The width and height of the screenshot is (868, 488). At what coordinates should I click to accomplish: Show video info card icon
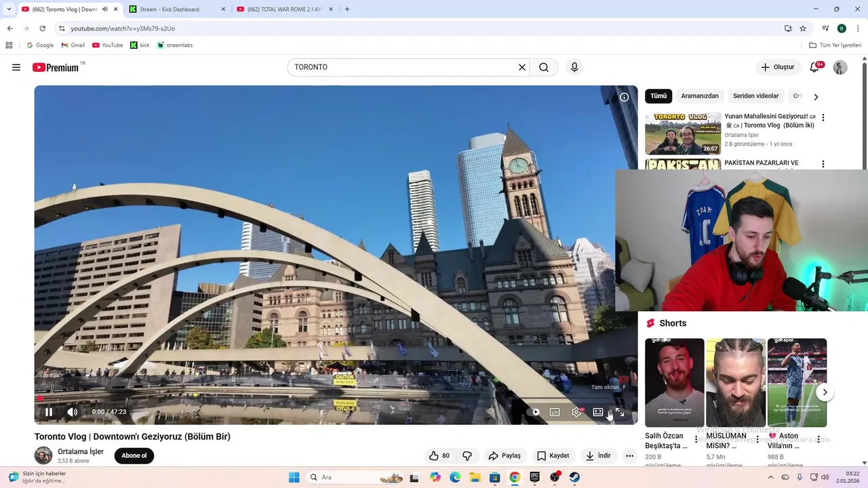pos(625,97)
